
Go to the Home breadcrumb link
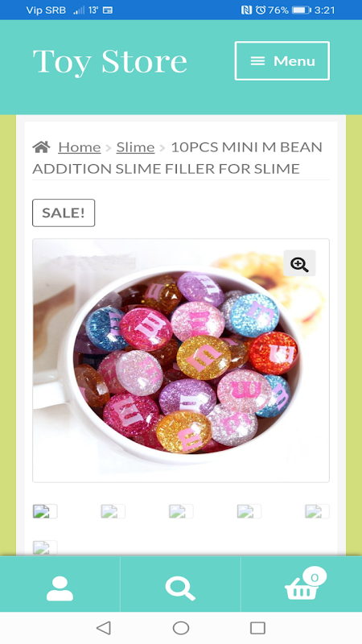(x=79, y=147)
